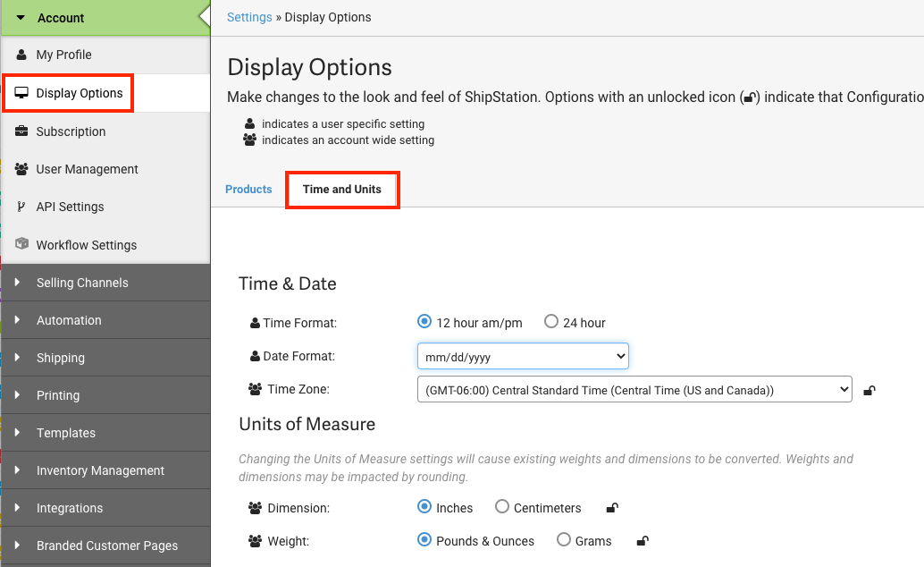Click the API Settings branch icon
Screen dimensions: 924x567
(x=21, y=207)
